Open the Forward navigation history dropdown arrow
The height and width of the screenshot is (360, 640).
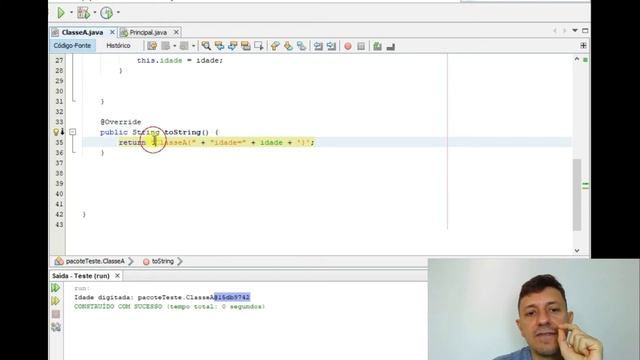click(193, 46)
